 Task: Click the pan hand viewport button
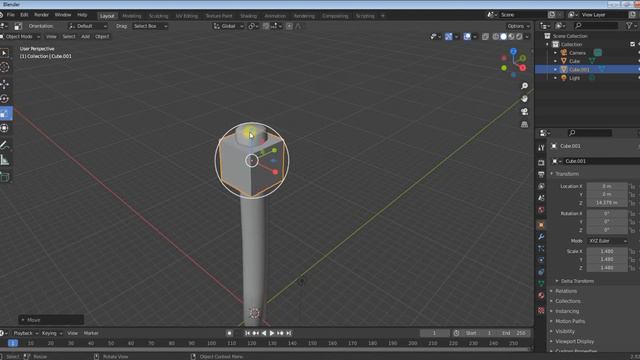[x=524, y=99]
